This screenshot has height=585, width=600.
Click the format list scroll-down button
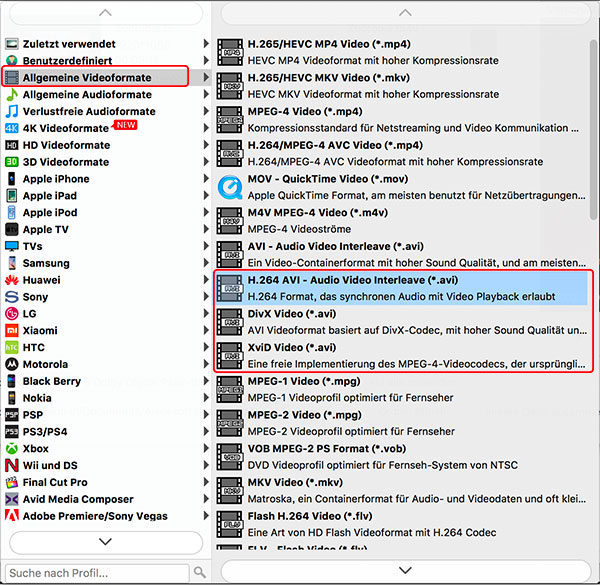point(406,571)
